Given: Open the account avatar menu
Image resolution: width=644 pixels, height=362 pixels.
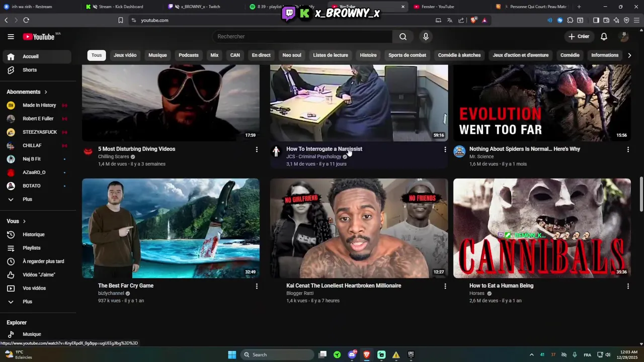Looking at the screenshot, I should 624,36.
